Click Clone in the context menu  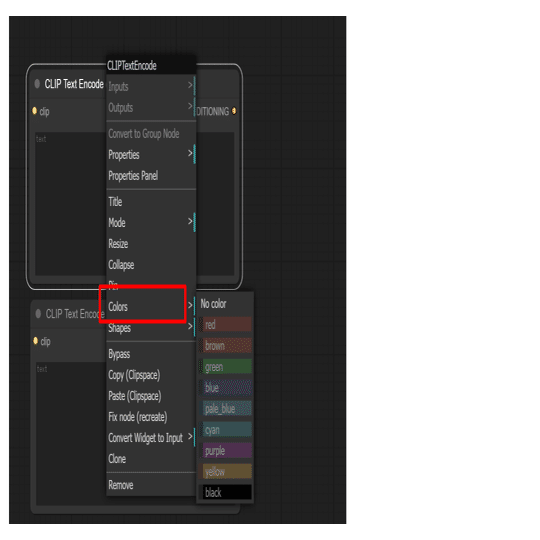pos(151,459)
